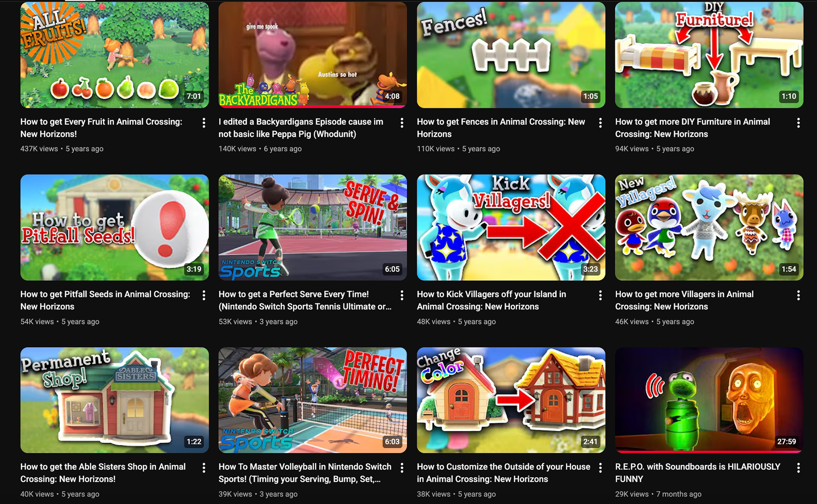This screenshot has height=504, width=817.
Task: Open the Serve & Spin tennis thumbnail
Action: (x=313, y=227)
